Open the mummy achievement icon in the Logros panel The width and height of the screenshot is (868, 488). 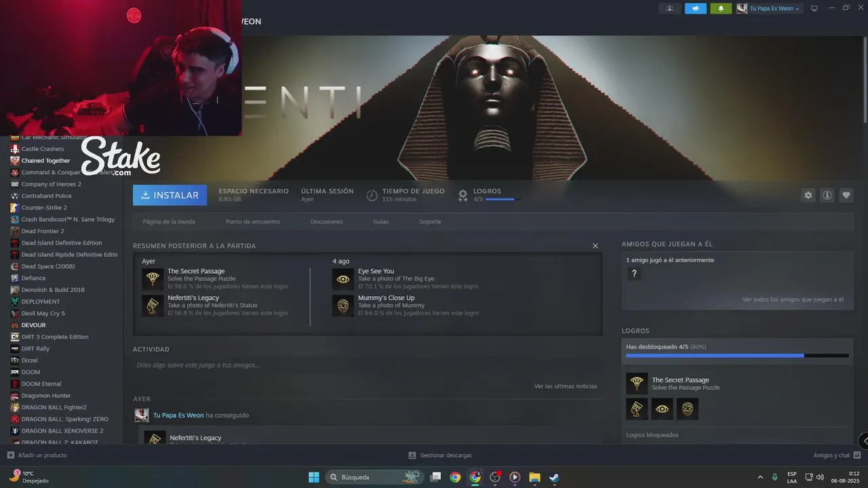688,409
